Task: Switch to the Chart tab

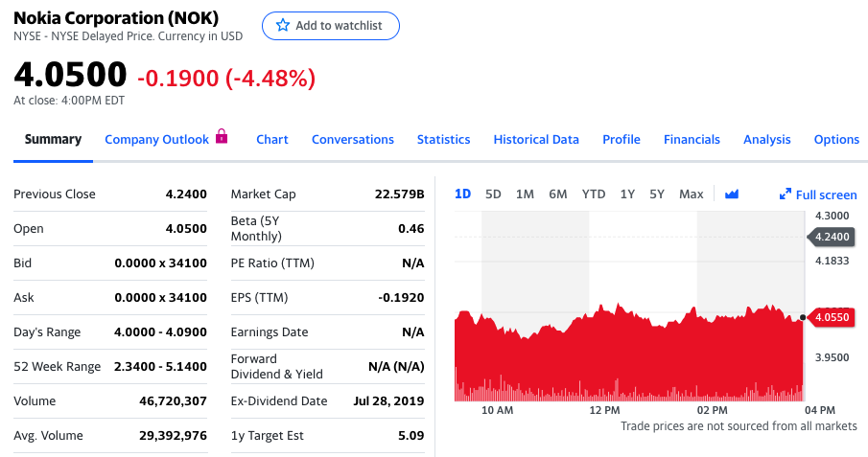Action: click(271, 140)
